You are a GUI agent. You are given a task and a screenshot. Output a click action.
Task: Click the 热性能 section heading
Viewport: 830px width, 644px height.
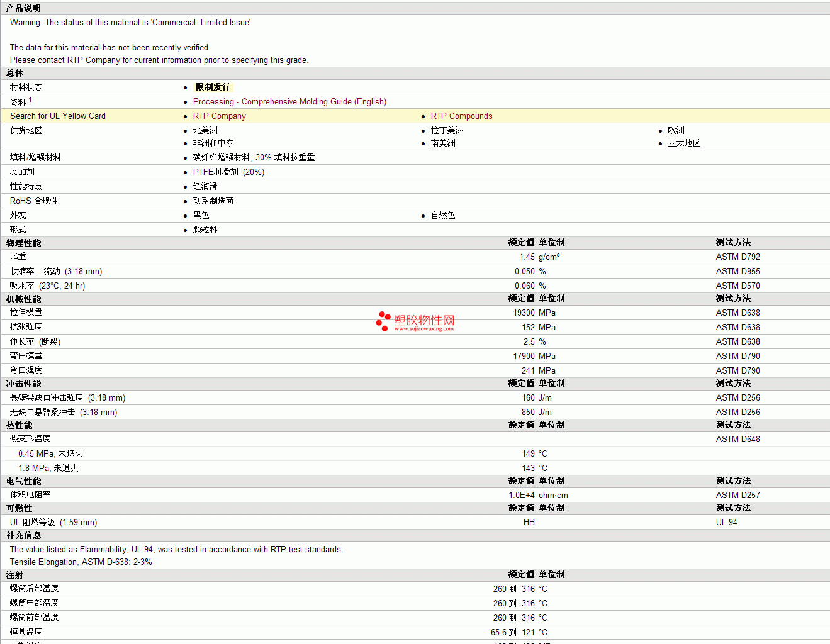(x=20, y=425)
